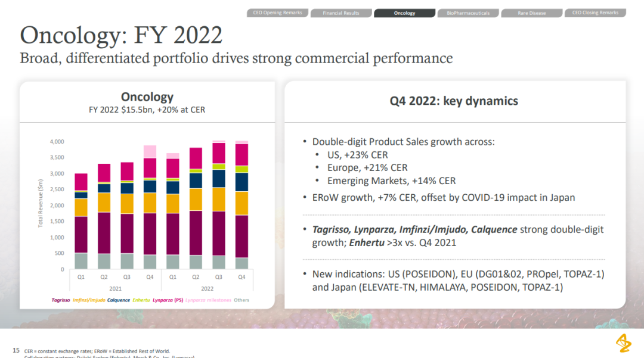Click the 2021 year axis label

point(116,289)
